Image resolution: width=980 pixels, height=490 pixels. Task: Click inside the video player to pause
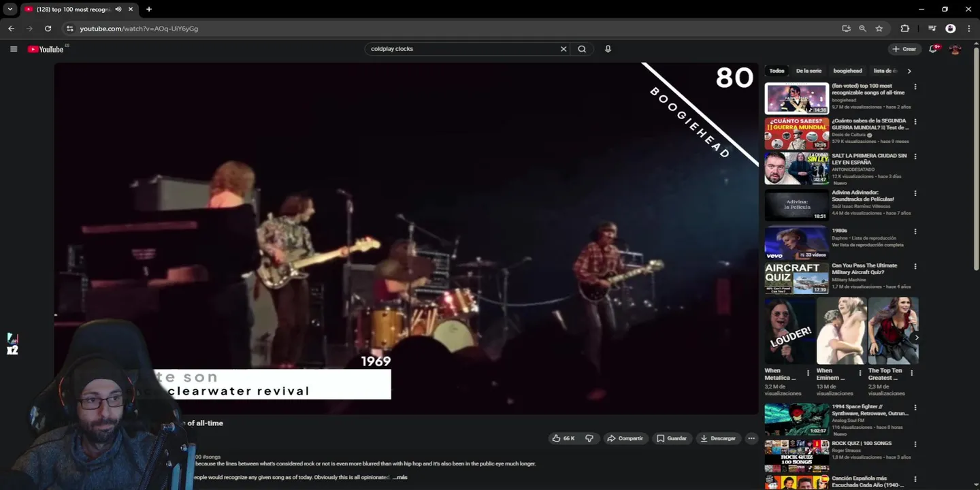tap(406, 238)
